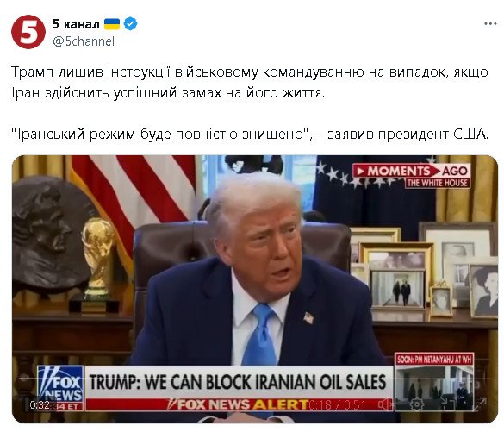504x432 pixels.
Task: Click the Iranian oil sales headline banner
Action: (x=238, y=382)
